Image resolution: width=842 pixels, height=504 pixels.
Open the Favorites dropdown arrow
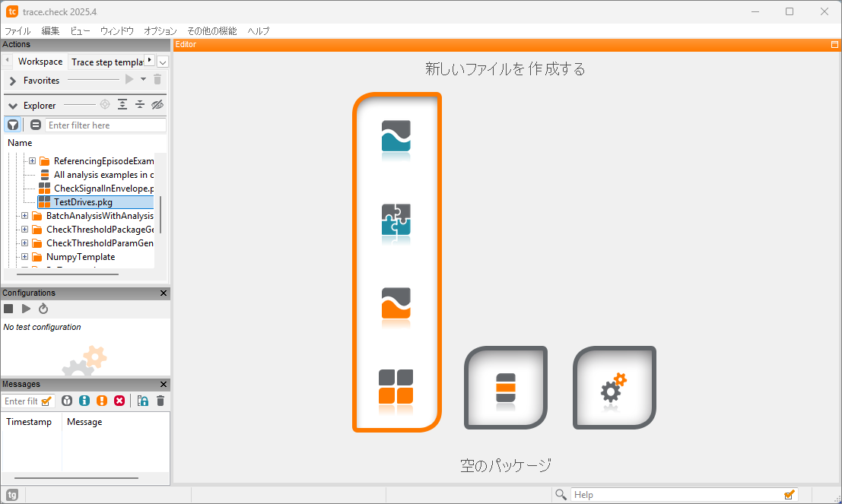tap(143, 81)
